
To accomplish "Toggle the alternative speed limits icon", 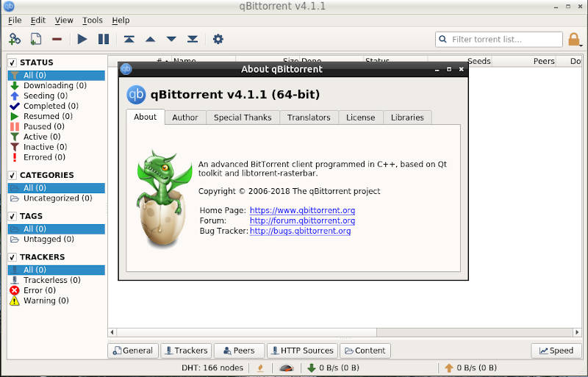I will tap(287, 368).
